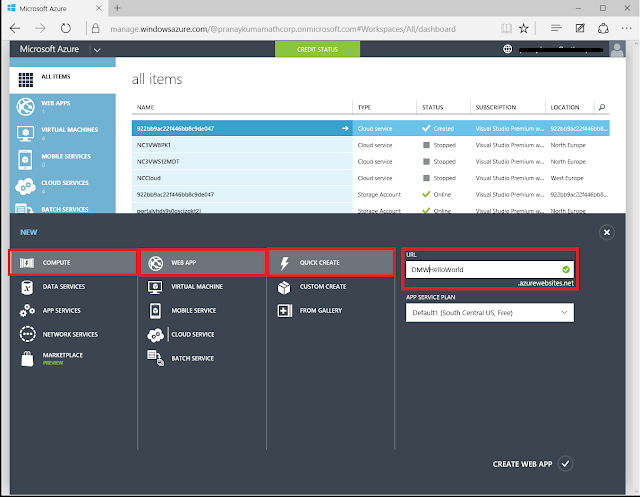Image resolution: width=640 pixels, height=497 pixels.
Task: Open the App Service Plan dropdown
Action: [489, 313]
